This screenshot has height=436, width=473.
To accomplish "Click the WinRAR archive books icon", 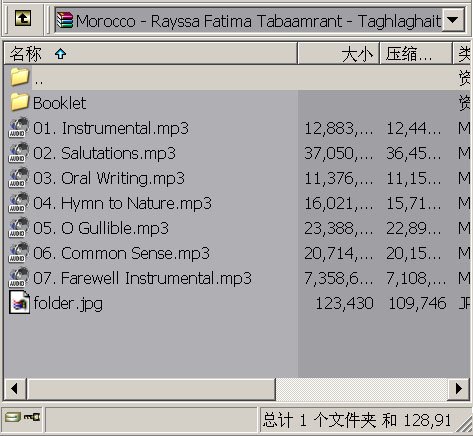I will 65,20.
